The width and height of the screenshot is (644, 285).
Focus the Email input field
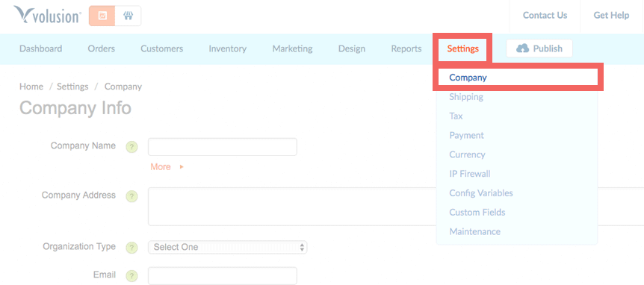click(x=222, y=275)
